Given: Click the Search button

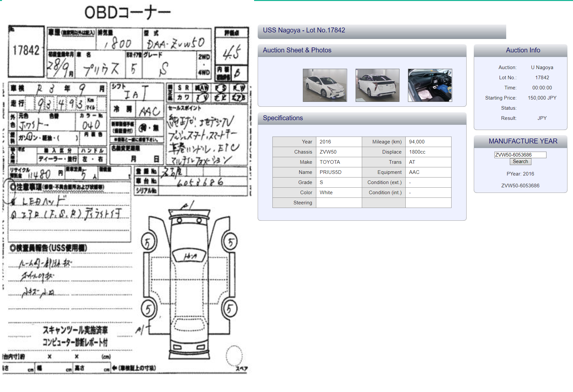Looking at the screenshot, I should (x=520, y=161).
